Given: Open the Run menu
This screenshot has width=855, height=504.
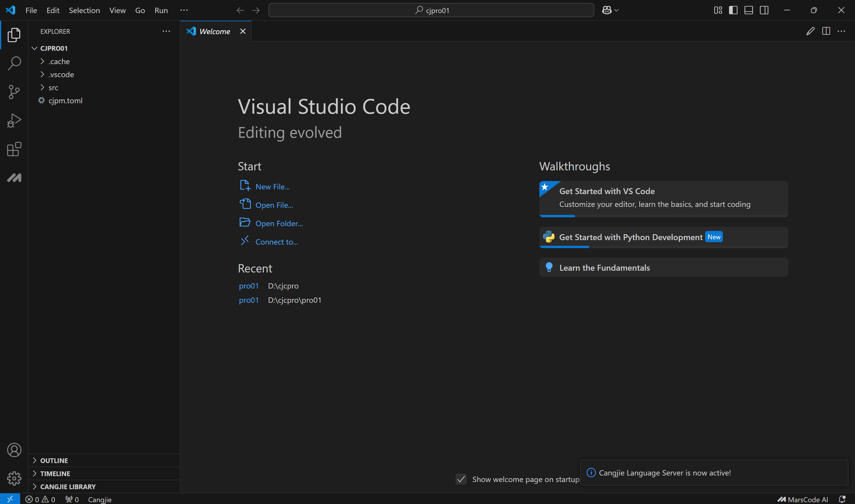Looking at the screenshot, I should (x=161, y=10).
